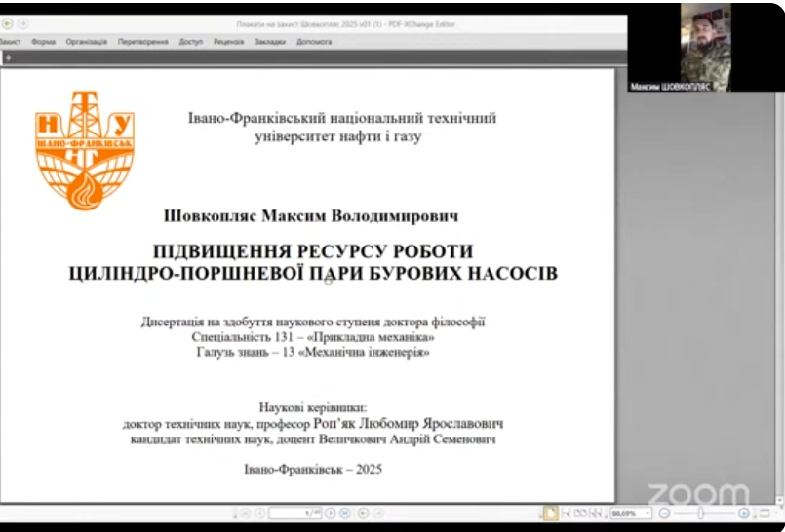The image size is (785, 532).
Task: Open the Закладки menu
Action: [270, 42]
